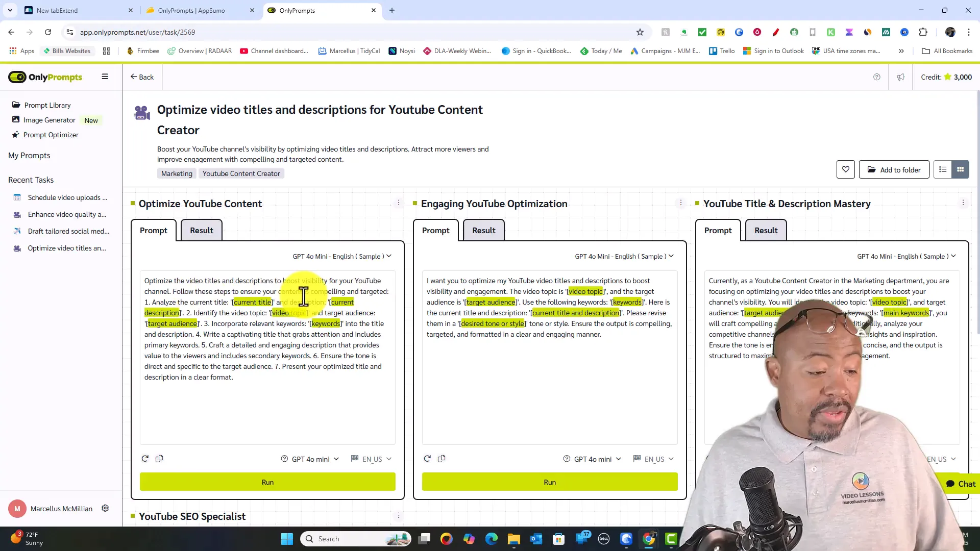Open My Prompts section
The width and height of the screenshot is (980, 551).
29,156
